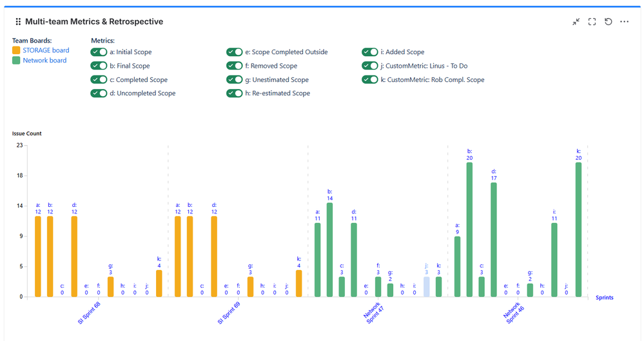Open the STORAGE board link
The width and height of the screenshot is (644, 341).
[x=46, y=50]
